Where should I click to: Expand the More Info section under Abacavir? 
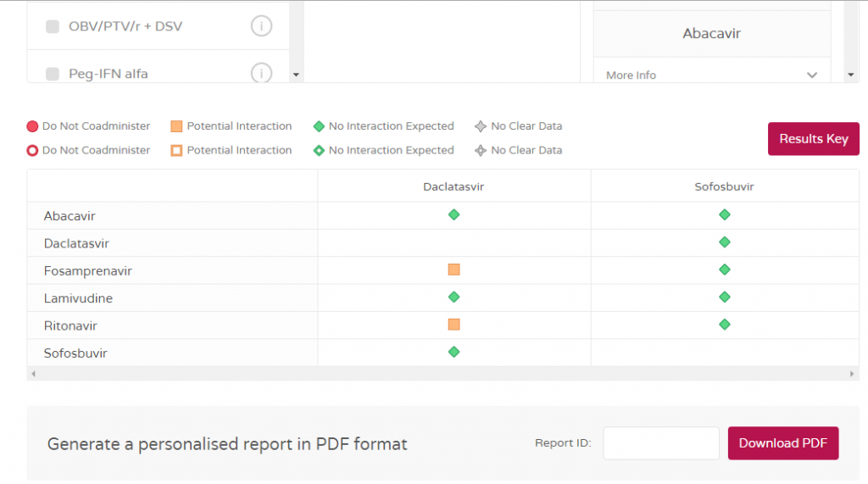pos(811,75)
